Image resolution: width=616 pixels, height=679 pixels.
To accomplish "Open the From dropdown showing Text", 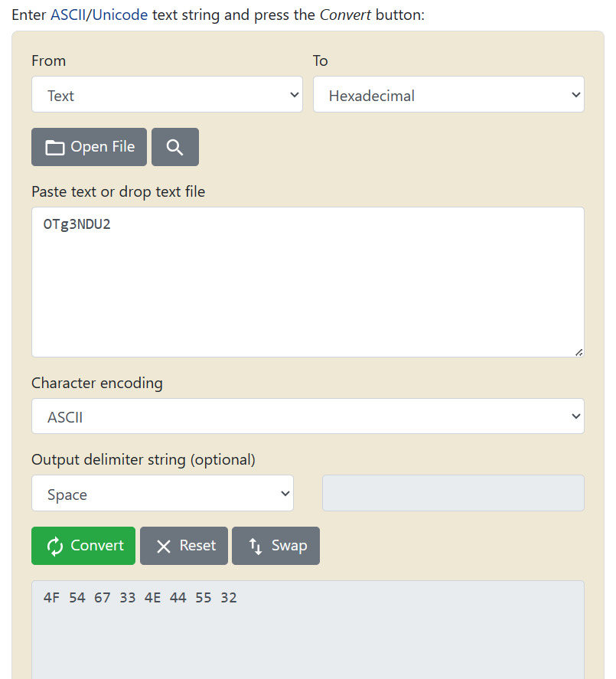I will tap(167, 96).
